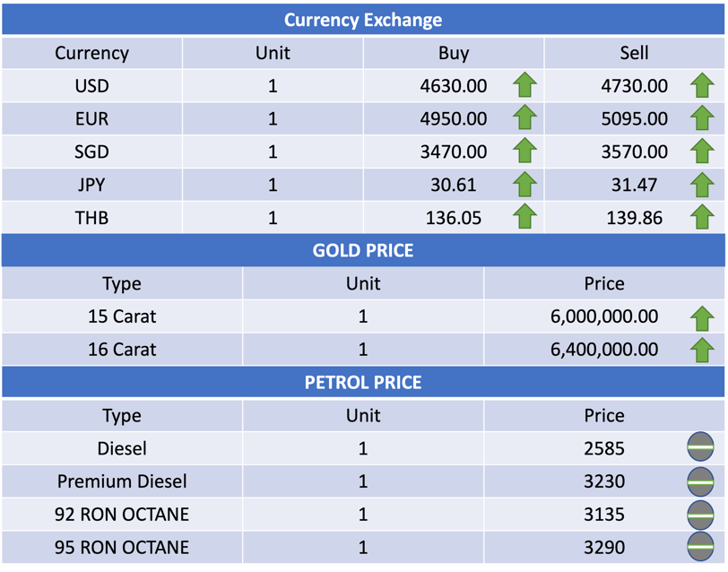Click the 16 Carat price 6,400,000.00

coord(604,350)
